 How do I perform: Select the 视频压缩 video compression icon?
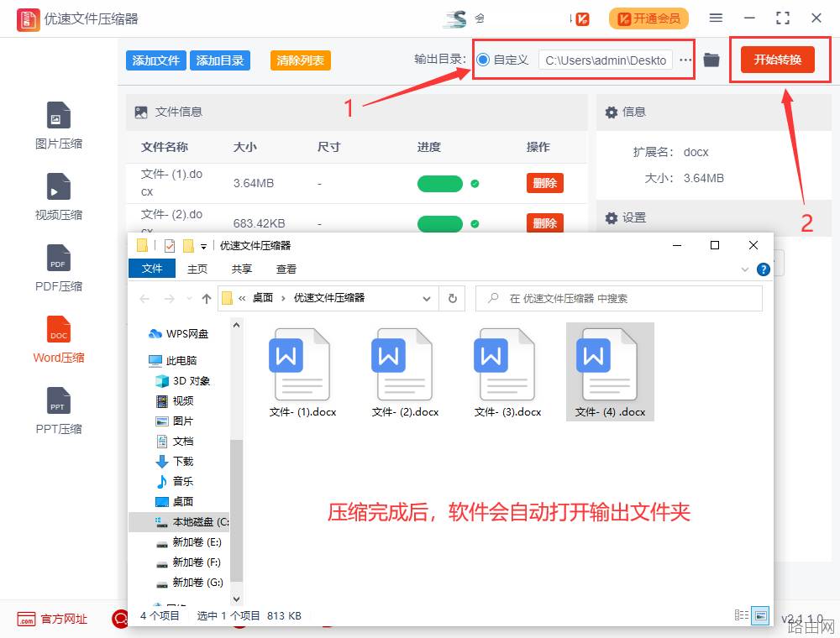(59, 187)
